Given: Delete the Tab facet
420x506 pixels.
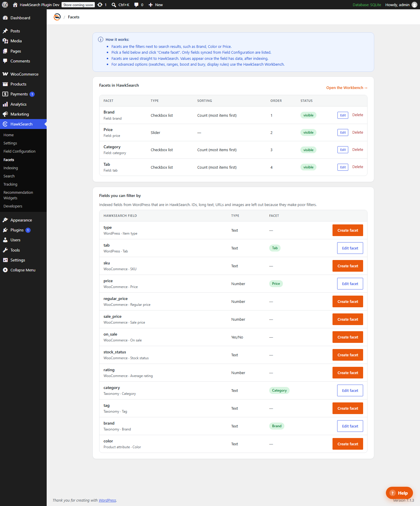Looking at the screenshot, I should point(358,167).
